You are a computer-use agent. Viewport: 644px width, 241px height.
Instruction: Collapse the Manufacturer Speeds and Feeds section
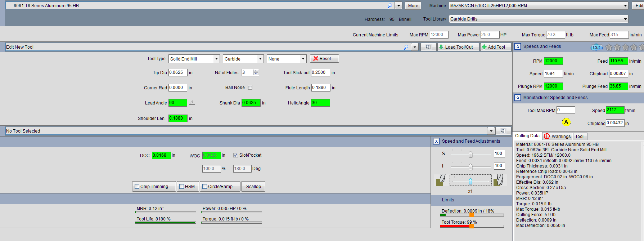click(518, 98)
